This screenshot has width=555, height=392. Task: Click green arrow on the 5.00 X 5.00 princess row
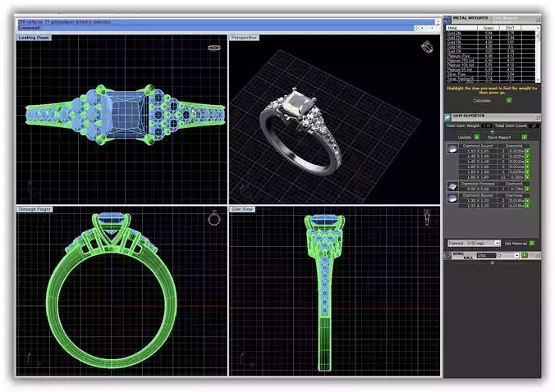coord(527,189)
